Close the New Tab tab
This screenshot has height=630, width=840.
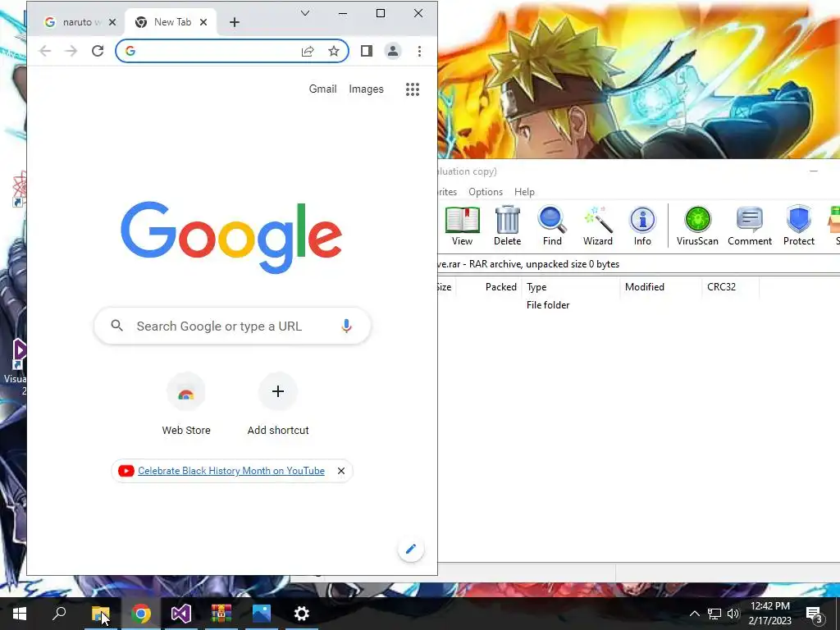[x=203, y=22]
